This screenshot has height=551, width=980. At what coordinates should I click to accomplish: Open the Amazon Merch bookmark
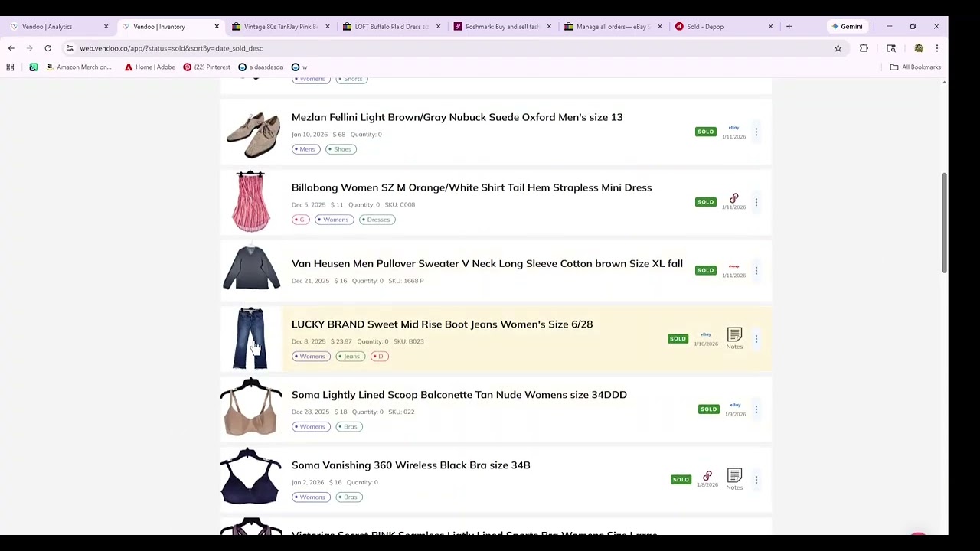(78, 67)
